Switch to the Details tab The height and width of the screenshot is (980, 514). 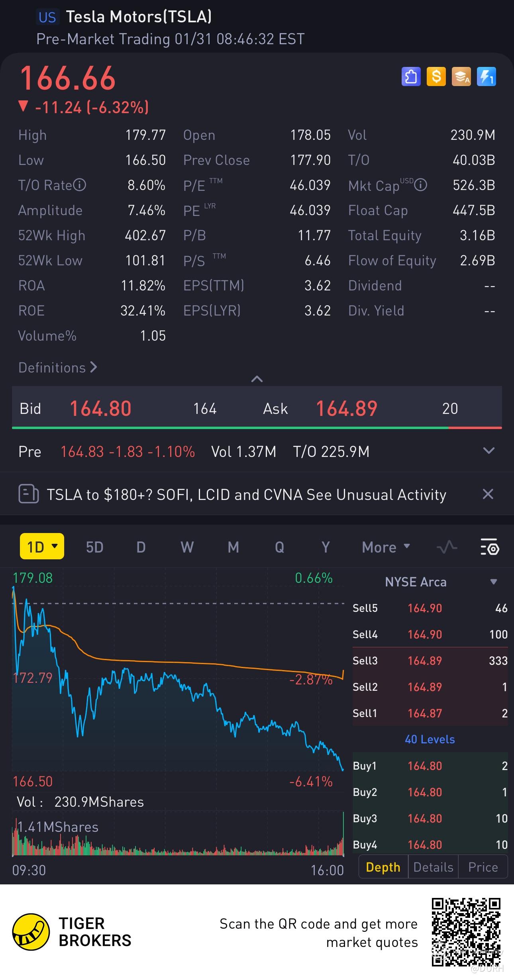pyautogui.click(x=433, y=867)
